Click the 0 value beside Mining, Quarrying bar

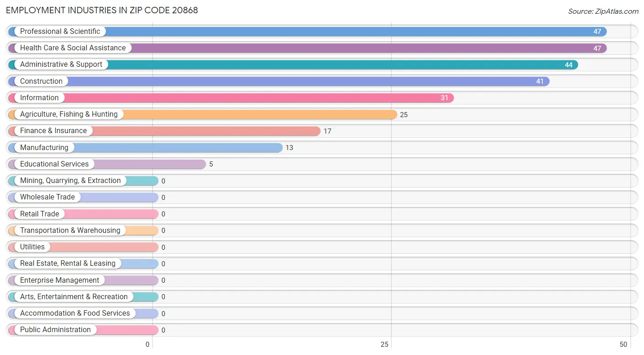tap(164, 181)
